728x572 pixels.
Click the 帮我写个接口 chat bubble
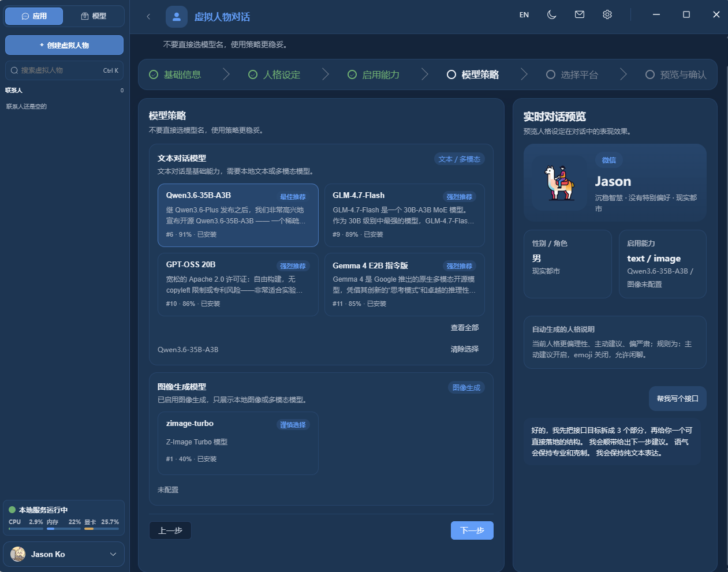(678, 399)
